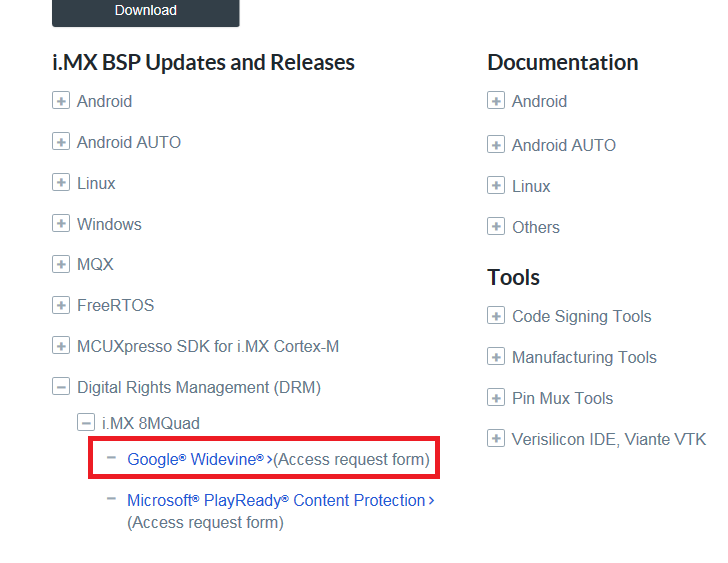The height and width of the screenshot is (563, 728).
Task: Expand Android AUTO under Documentation
Action: [x=496, y=145]
